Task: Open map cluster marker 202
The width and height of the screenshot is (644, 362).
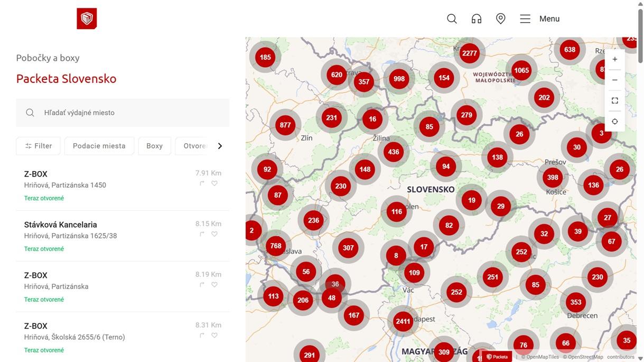Action: pos(544,97)
